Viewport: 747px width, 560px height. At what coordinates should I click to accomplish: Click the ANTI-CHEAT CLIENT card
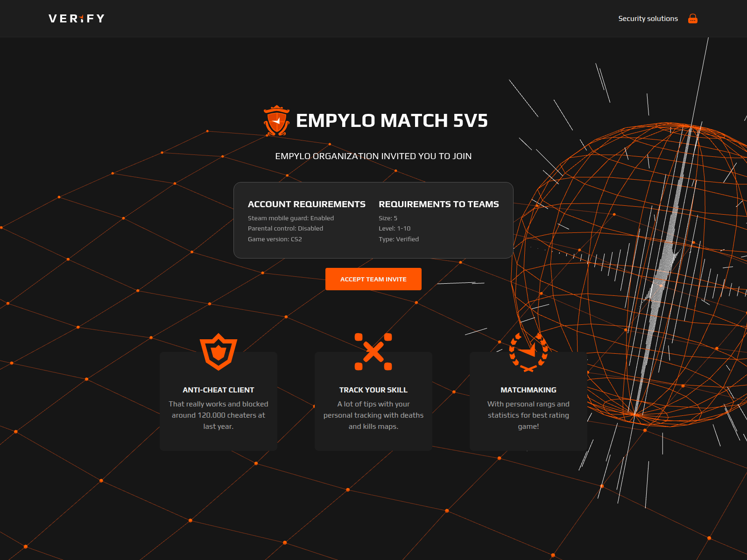(218, 400)
